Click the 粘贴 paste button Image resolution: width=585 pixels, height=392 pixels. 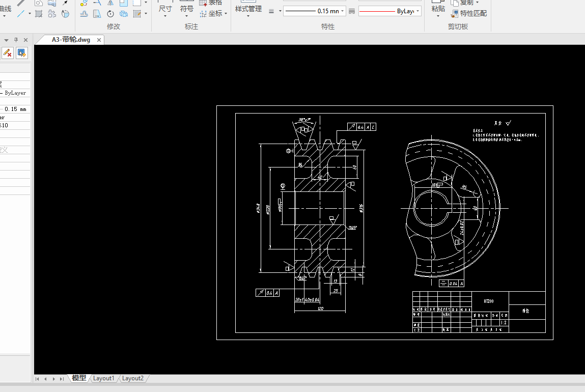click(438, 9)
